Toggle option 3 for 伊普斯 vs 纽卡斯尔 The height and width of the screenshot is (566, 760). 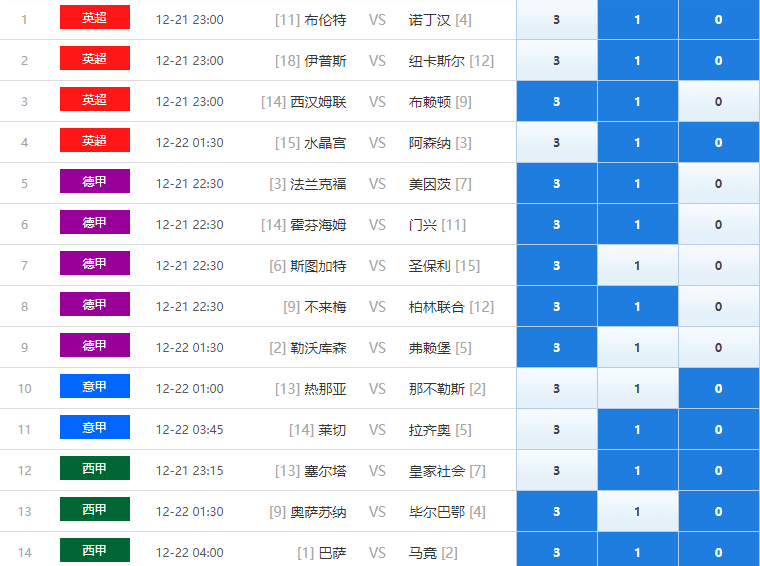coord(557,61)
